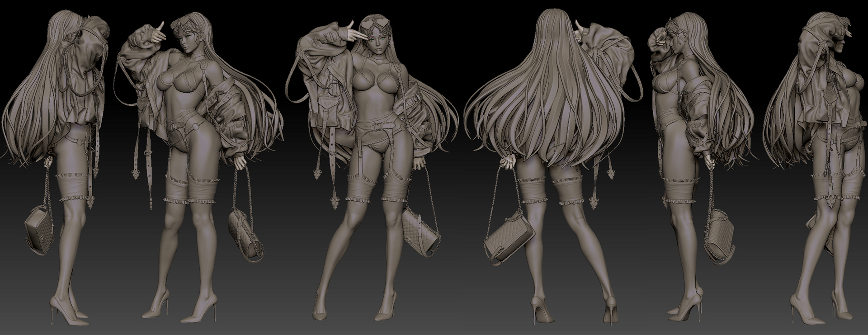Select the side-profile figure view facing left
The height and width of the screenshot is (335, 868).
point(704,166)
